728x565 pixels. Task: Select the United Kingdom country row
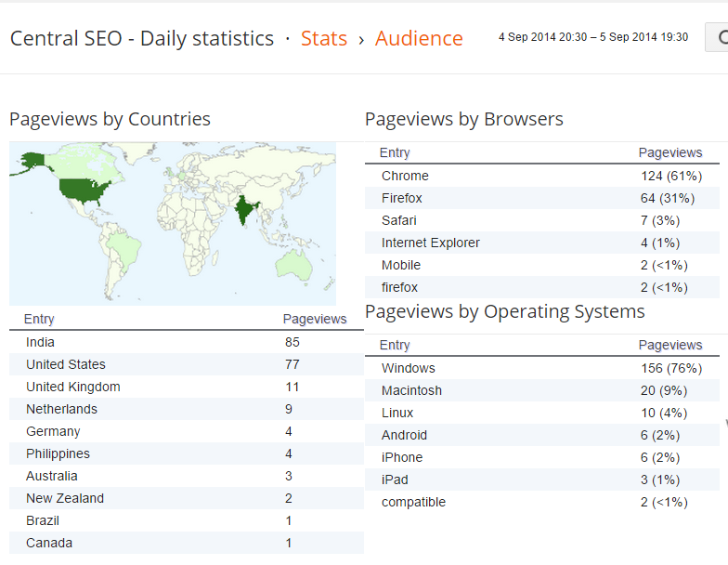click(x=187, y=387)
